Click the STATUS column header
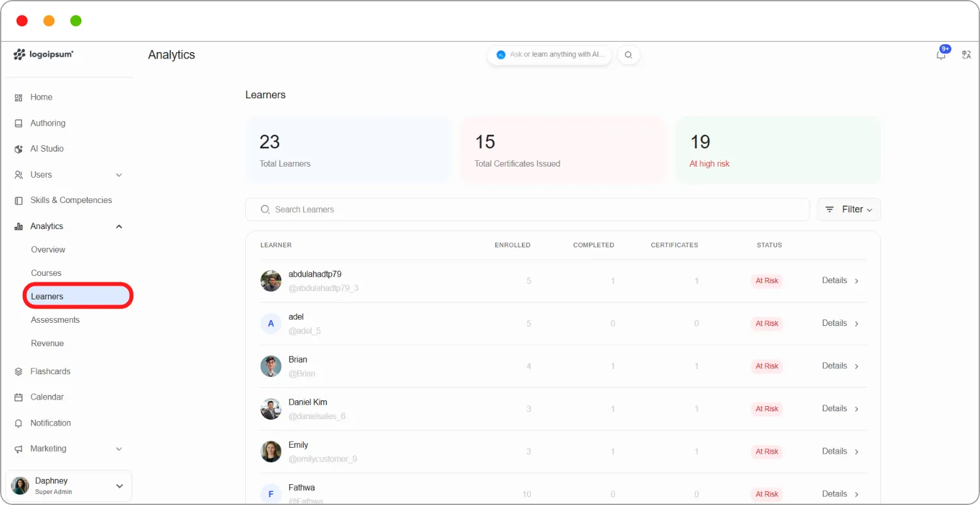 769,245
